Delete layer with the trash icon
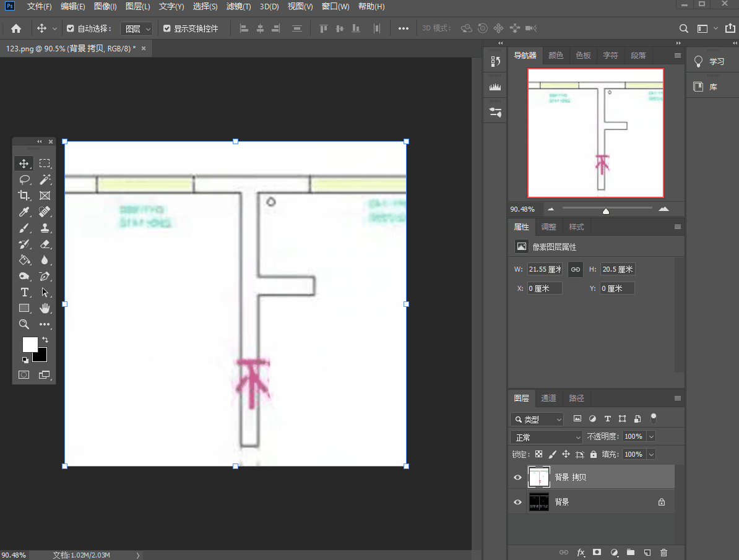 [x=663, y=553]
